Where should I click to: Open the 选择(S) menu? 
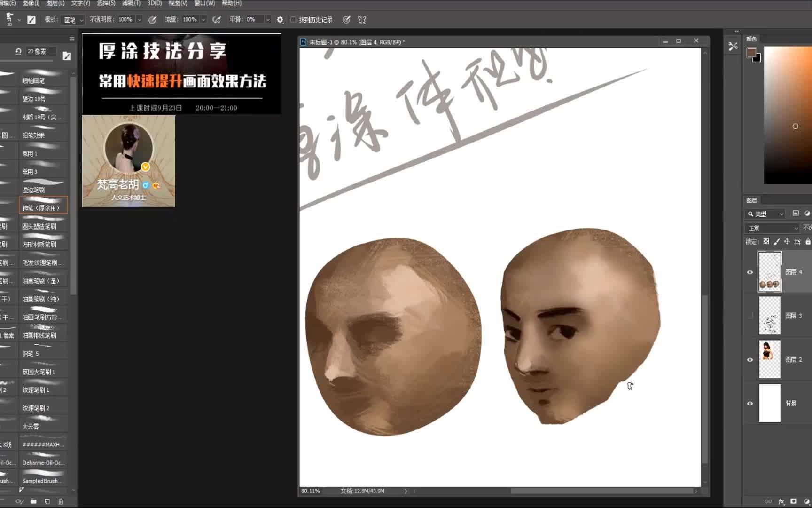click(106, 3)
